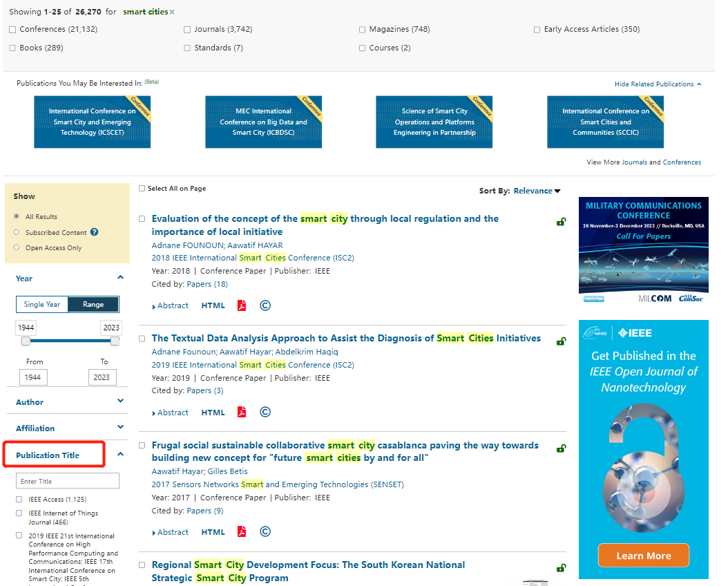The height and width of the screenshot is (586, 728).
Task: Click open access lock icon for Textual Data paper
Action: (562, 342)
